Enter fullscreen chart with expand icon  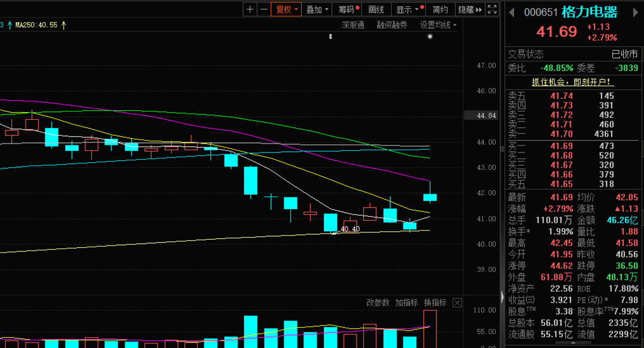(x=492, y=10)
